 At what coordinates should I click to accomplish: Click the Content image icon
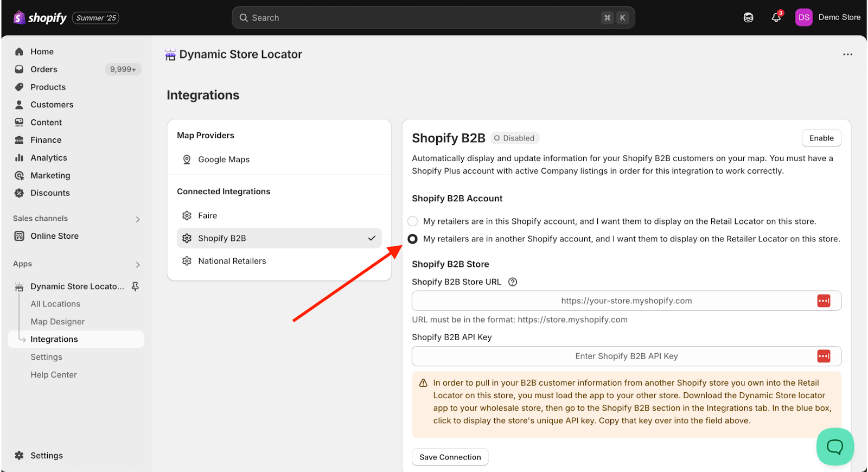tap(19, 123)
